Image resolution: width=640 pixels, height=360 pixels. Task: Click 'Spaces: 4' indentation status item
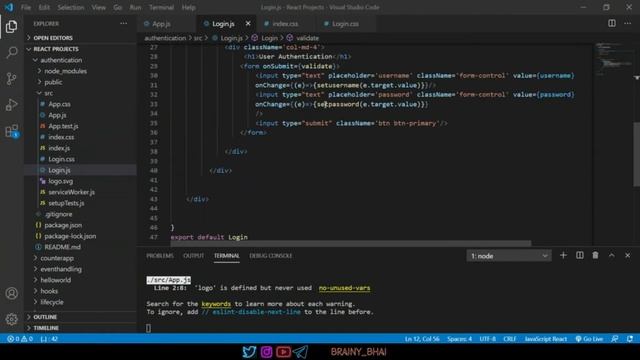pos(459,339)
